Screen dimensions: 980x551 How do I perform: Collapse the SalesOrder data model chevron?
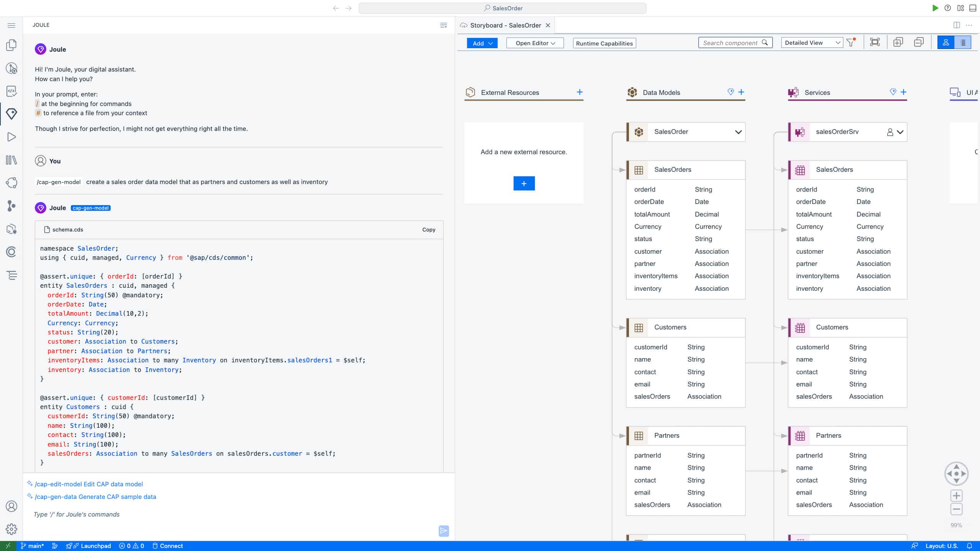pyautogui.click(x=738, y=132)
